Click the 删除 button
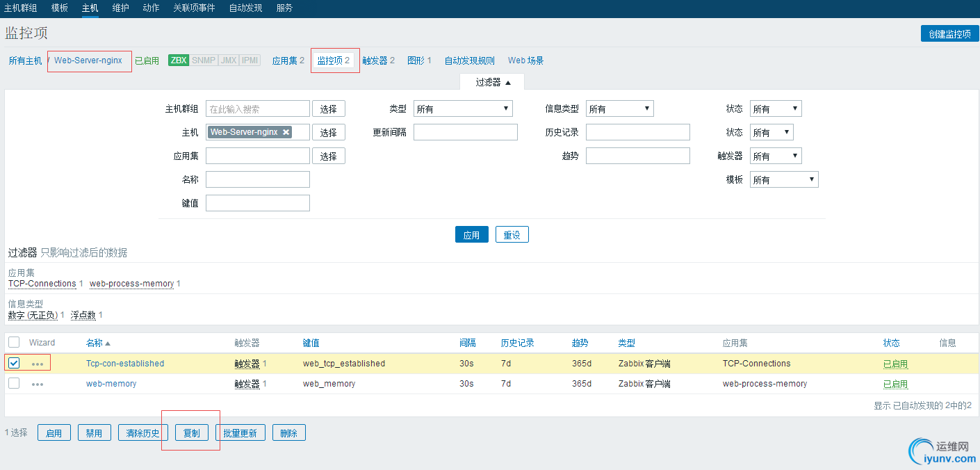Image resolution: width=980 pixels, height=470 pixels. coord(289,432)
